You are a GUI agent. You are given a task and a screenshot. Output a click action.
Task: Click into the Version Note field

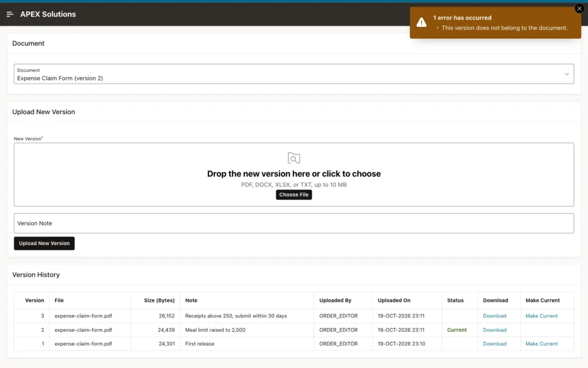tap(293, 223)
